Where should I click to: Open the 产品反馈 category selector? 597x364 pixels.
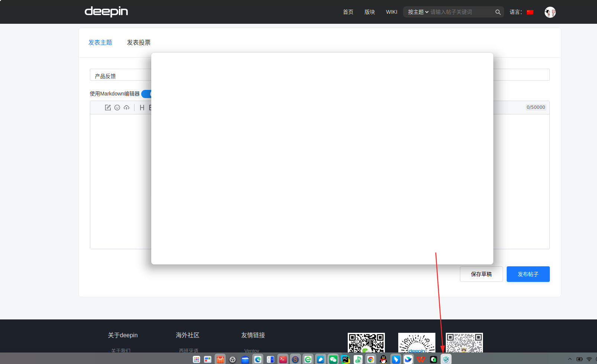pyautogui.click(x=121, y=75)
